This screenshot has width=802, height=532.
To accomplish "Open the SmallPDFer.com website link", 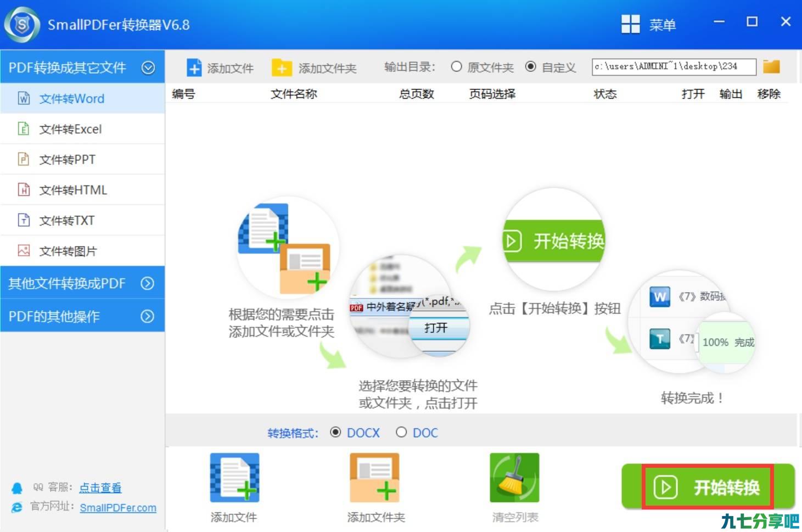I will click(118, 508).
